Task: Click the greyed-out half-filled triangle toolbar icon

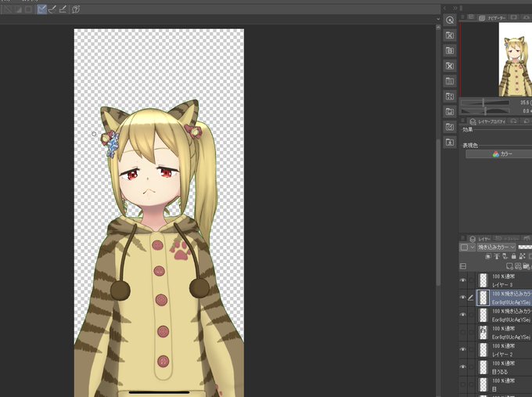Action: tap(18, 9)
